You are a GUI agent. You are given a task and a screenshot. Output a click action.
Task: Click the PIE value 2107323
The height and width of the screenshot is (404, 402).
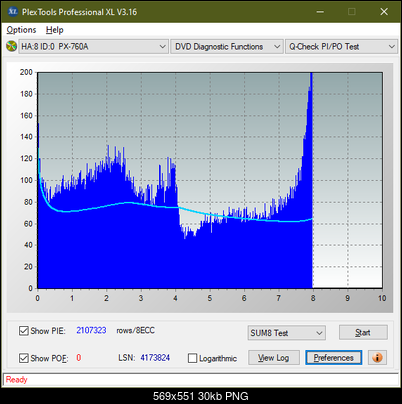91,330
